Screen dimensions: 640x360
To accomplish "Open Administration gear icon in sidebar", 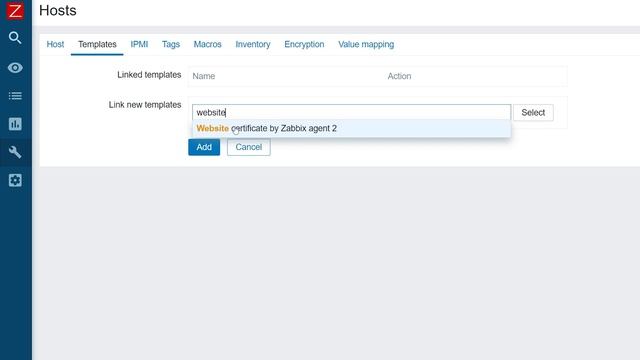I will [15, 180].
